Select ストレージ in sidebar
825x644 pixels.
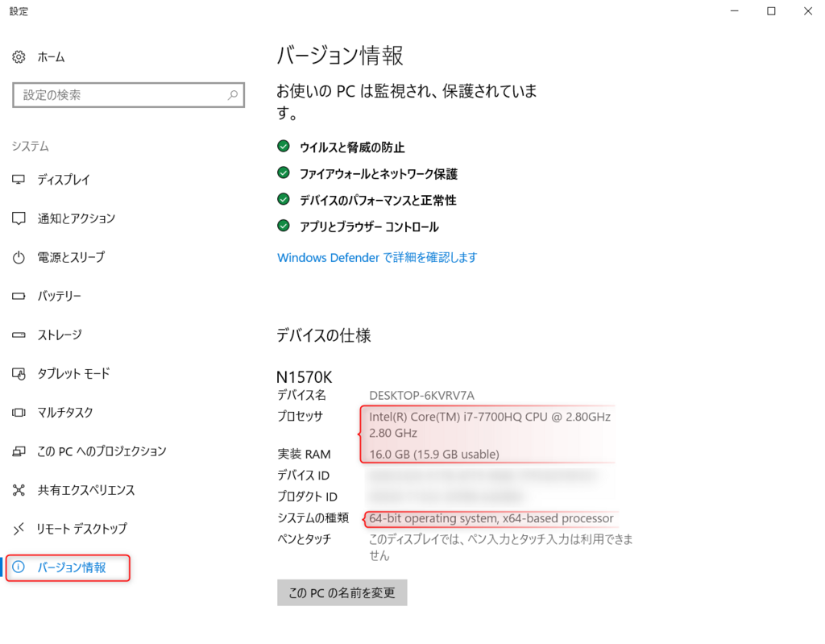click(x=60, y=335)
